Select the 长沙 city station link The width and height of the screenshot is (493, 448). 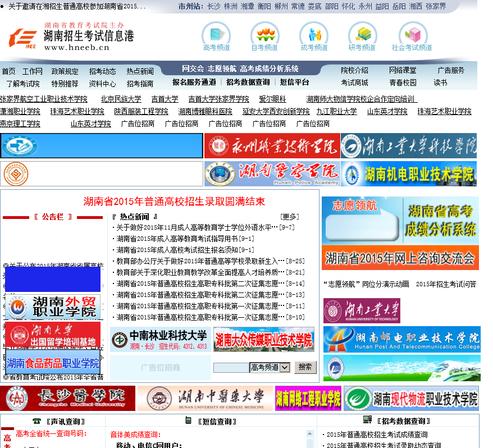pyautogui.click(x=214, y=6)
